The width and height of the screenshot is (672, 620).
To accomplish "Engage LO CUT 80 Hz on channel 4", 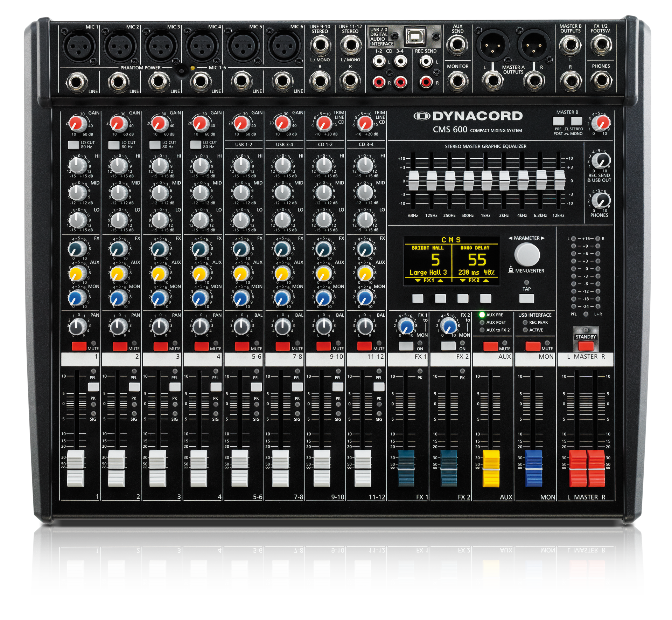I will point(196,145).
